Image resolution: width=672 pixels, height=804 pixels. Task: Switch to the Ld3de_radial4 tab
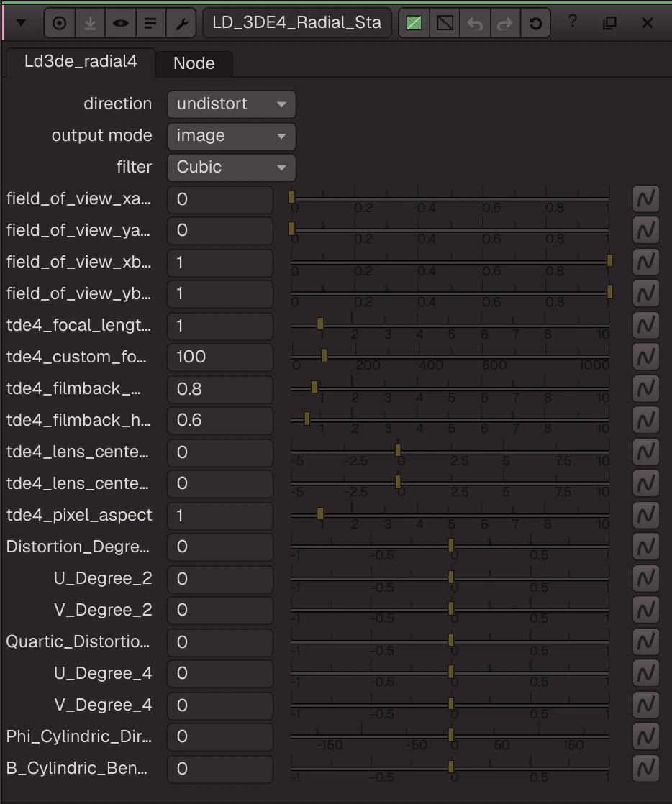tap(81, 62)
